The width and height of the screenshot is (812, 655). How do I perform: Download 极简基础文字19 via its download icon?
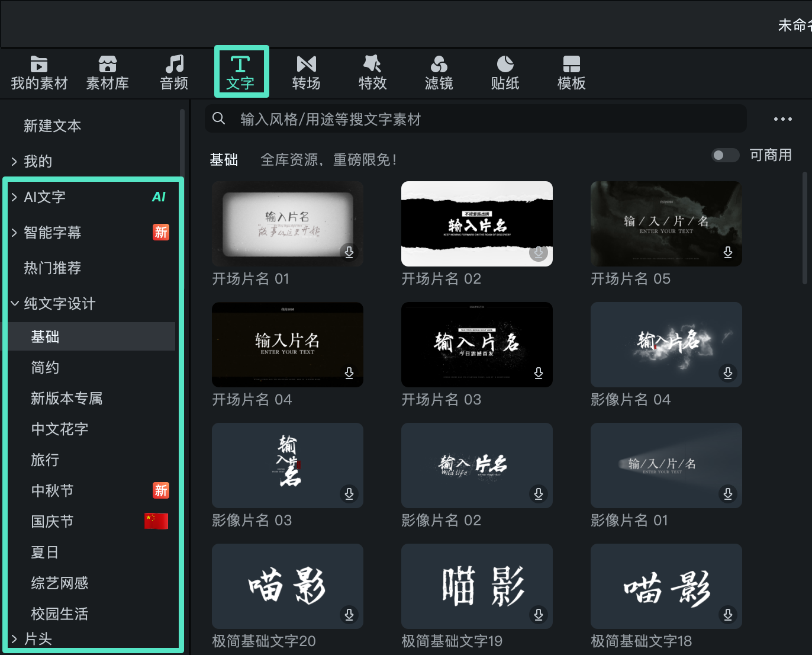click(x=539, y=615)
